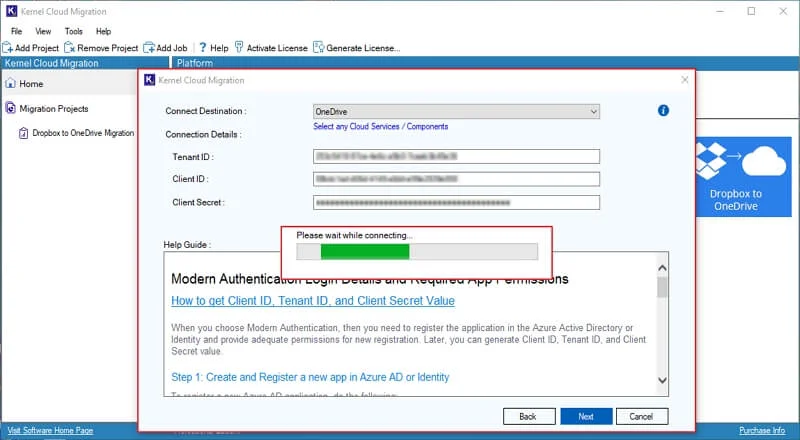Screen dimensions: 800x440
Task: Click the Back button
Action: (528, 417)
